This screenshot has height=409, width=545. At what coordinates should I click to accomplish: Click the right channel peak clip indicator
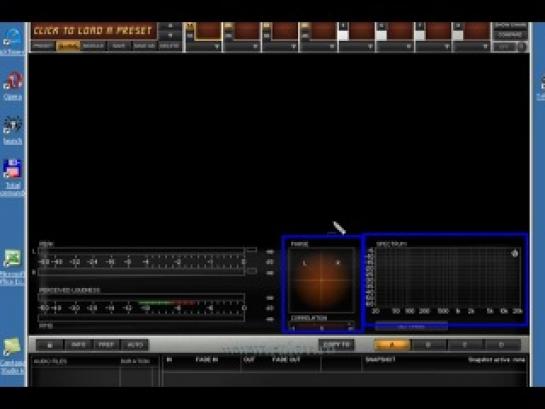[252, 271]
